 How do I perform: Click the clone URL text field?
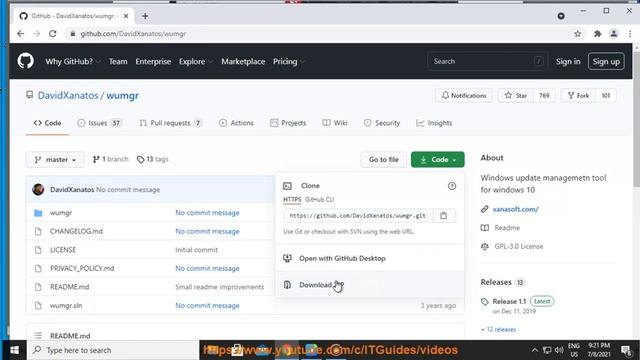[x=358, y=216]
